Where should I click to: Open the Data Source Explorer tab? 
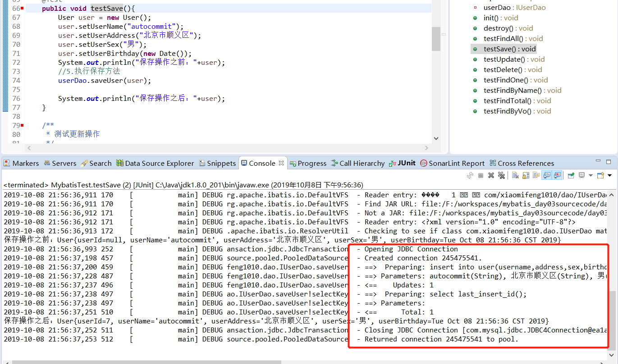pyautogui.click(x=155, y=163)
